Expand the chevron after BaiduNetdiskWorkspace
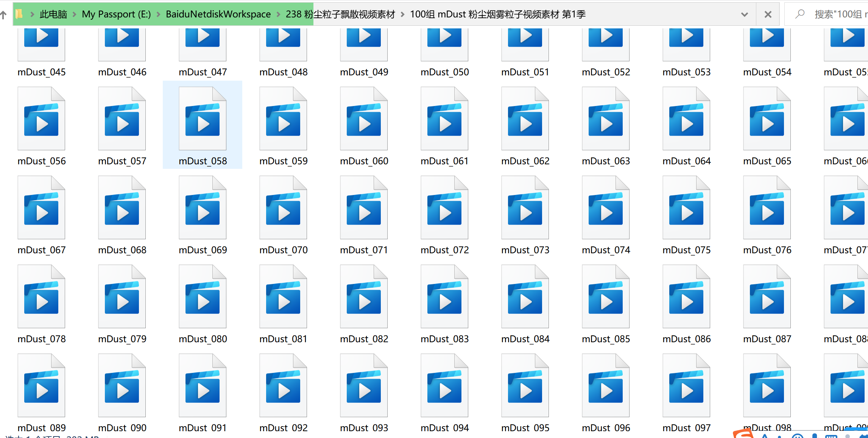 click(278, 14)
